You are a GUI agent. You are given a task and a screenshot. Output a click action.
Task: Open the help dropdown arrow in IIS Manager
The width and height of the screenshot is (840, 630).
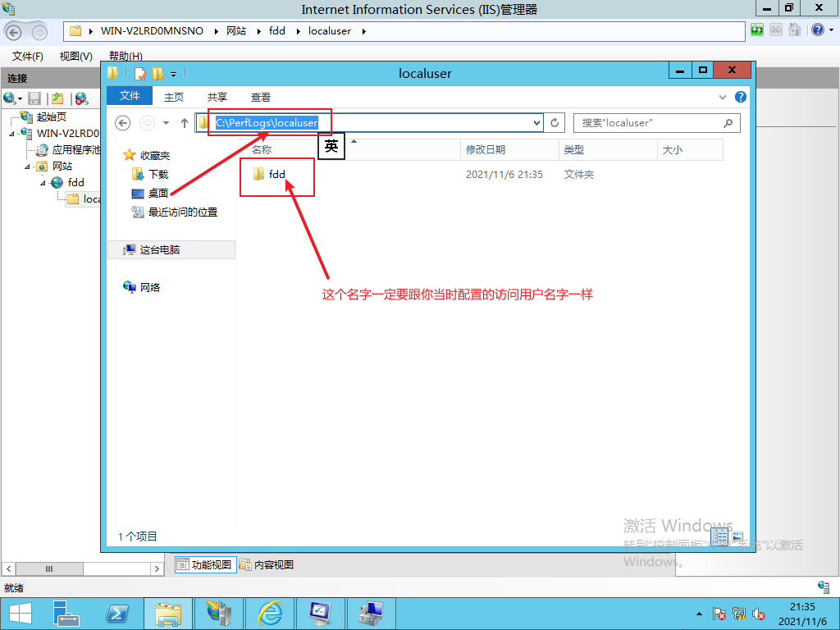[x=831, y=30]
